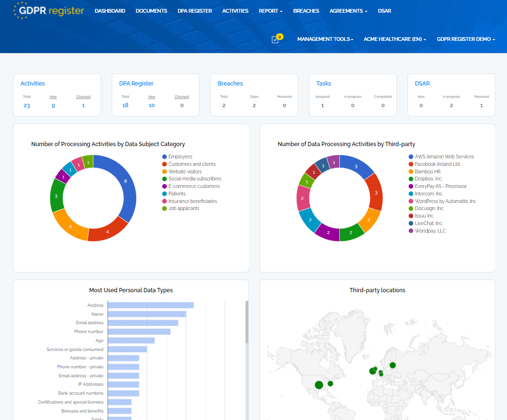Screen dimensions: 507x420
Task: Click 'Certifications and special licenses' label
Action: tap(70, 402)
